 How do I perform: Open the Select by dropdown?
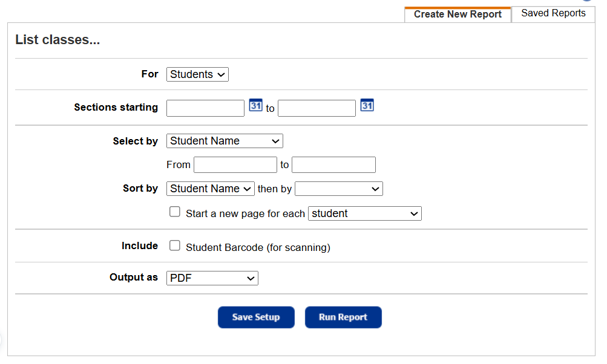click(x=225, y=140)
